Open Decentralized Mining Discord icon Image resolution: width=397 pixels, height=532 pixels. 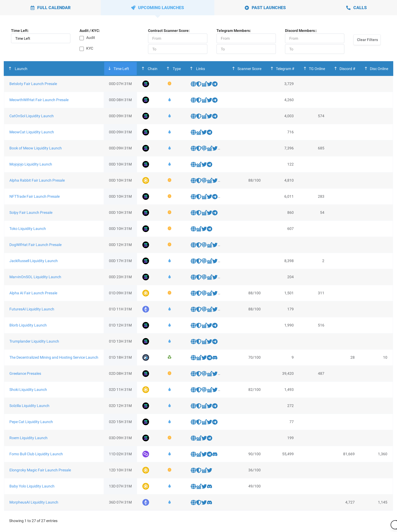click(215, 357)
